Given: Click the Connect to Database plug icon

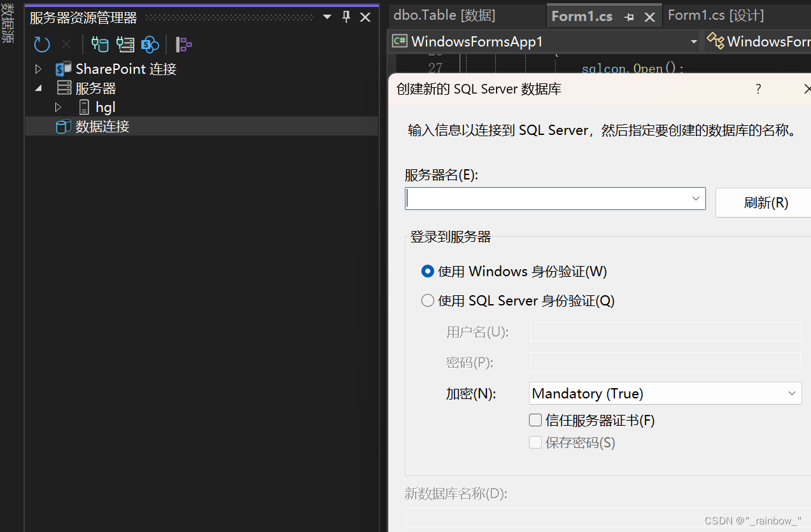Looking at the screenshot, I should [x=100, y=44].
